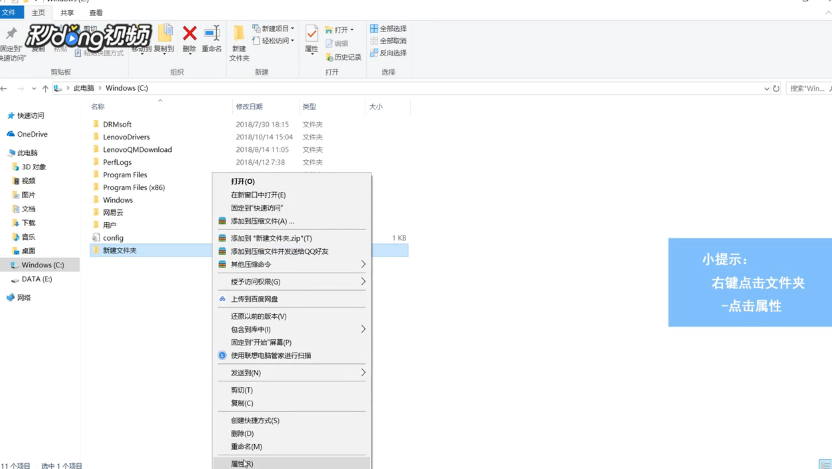Open the recent locations dropdown chevron
This screenshot has width=832, height=469.
point(33,89)
